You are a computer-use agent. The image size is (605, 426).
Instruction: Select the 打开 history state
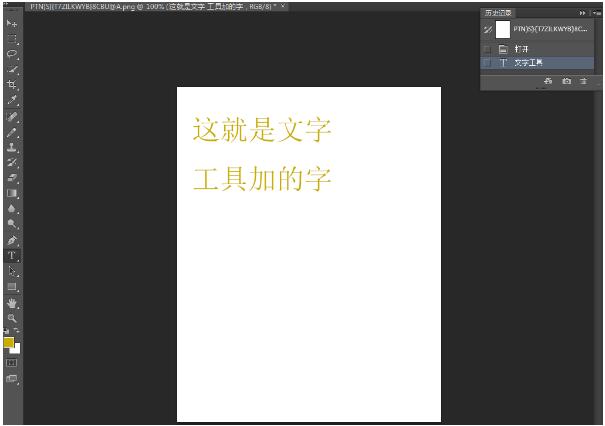point(537,49)
